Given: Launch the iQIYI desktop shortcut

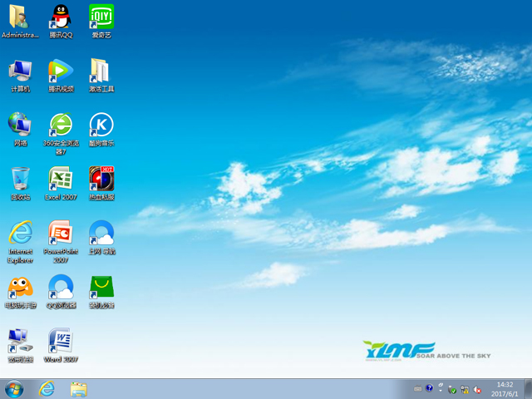Looking at the screenshot, I should [x=101, y=17].
